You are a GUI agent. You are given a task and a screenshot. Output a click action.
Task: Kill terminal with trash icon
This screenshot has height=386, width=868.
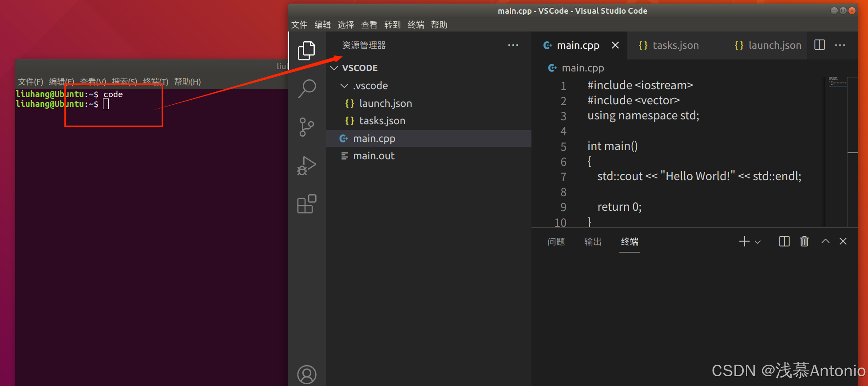point(805,241)
